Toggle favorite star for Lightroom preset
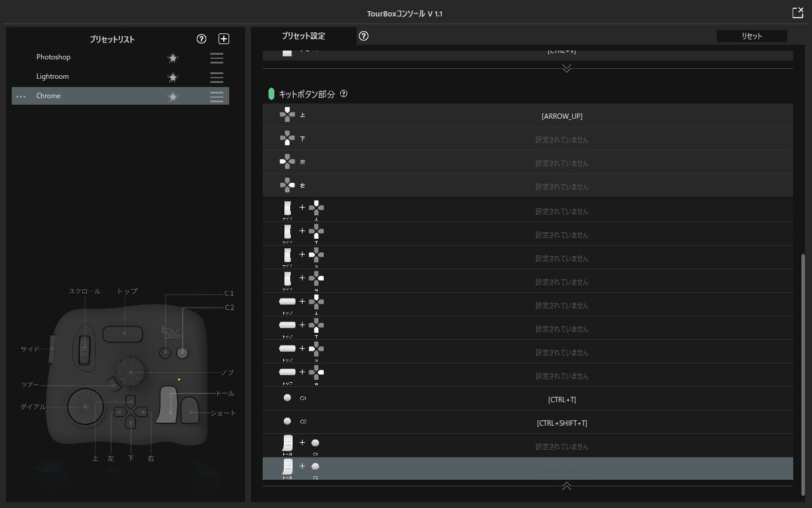 pos(173,77)
